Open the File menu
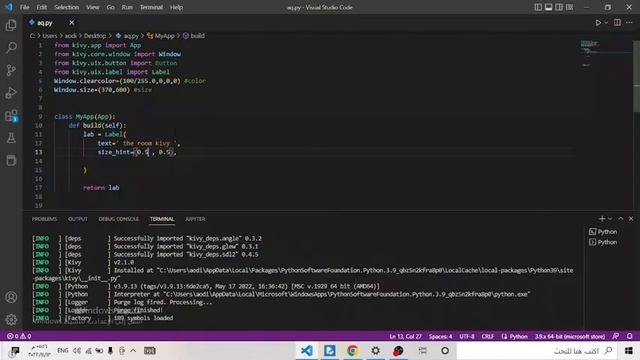The image size is (640, 360). coord(24,7)
